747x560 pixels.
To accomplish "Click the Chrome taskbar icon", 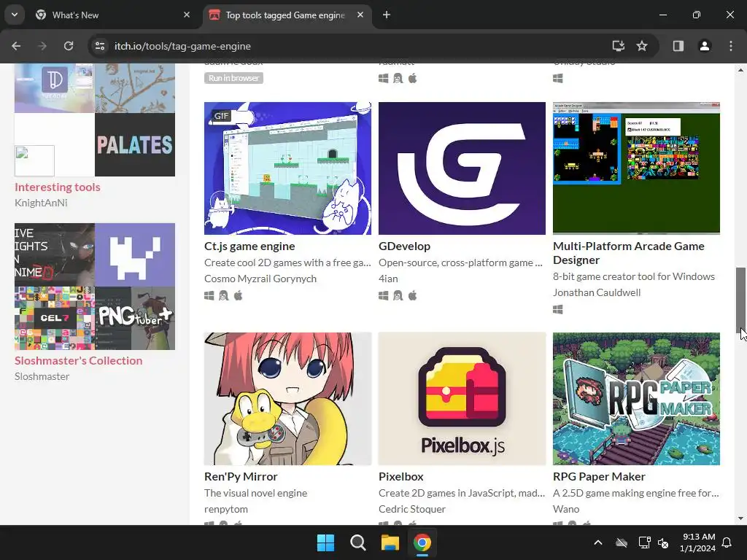I will coord(422,542).
